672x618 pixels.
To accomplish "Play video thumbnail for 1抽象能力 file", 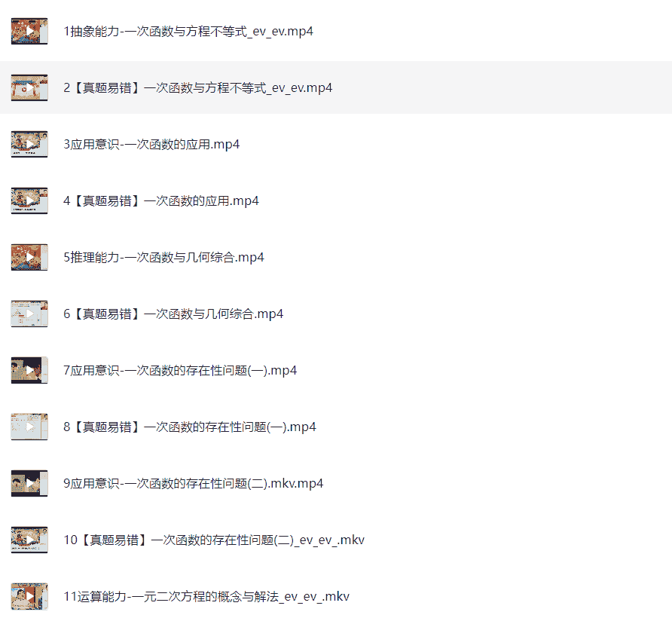I will [x=29, y=32].
